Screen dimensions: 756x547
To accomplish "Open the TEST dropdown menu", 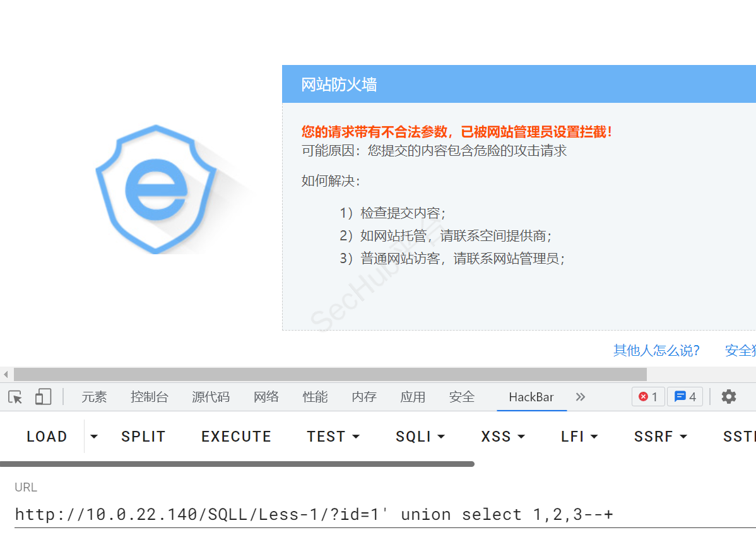I will 333,437.
